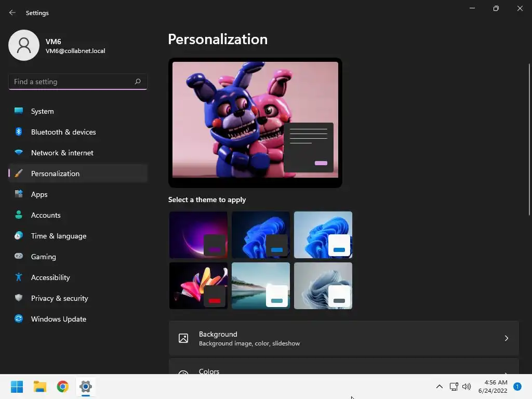Select Personalization in the sidebar
This screenshot has width=532, height=399.
[78, 174]
